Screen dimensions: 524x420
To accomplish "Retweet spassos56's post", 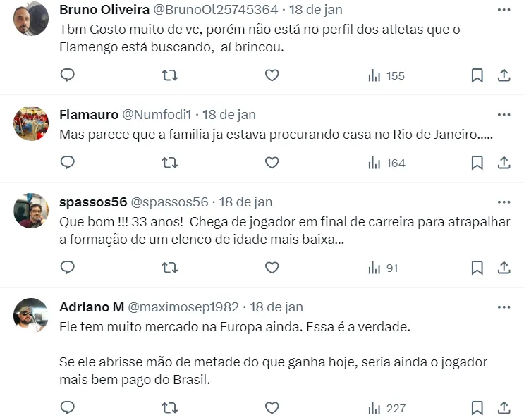I will tap(170, 268).
